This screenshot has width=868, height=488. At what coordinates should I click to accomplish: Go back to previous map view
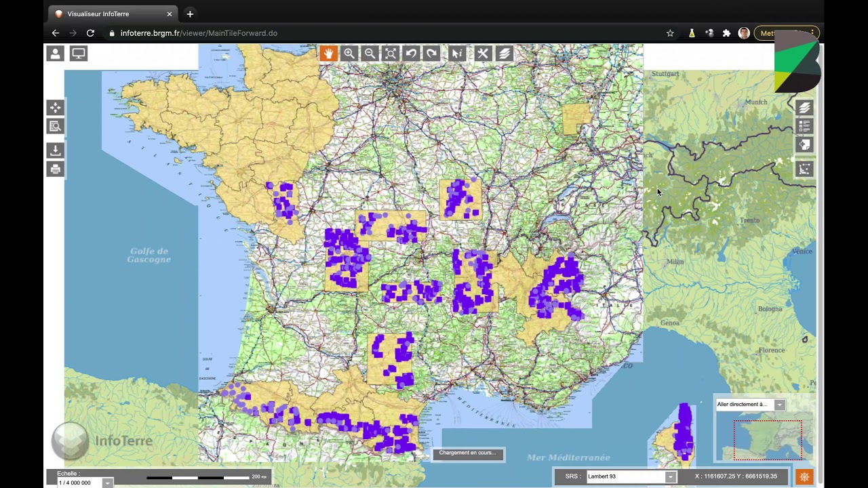tap(411, 54)
